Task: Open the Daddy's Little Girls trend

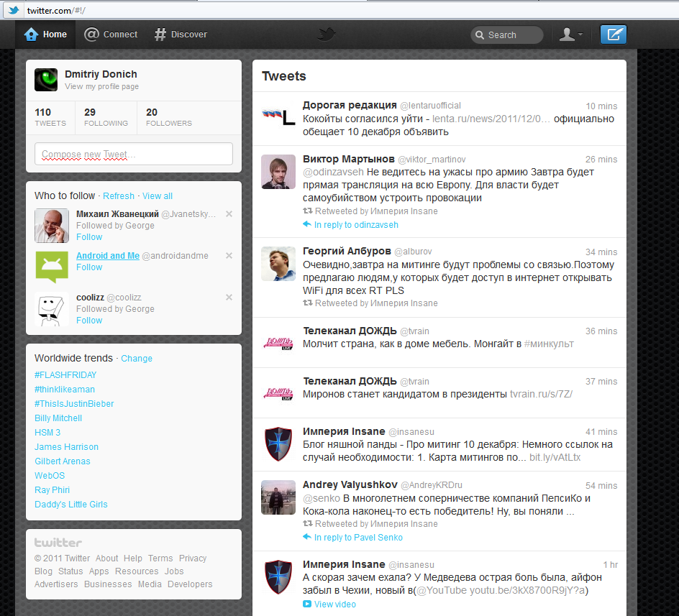Action: 71,505
